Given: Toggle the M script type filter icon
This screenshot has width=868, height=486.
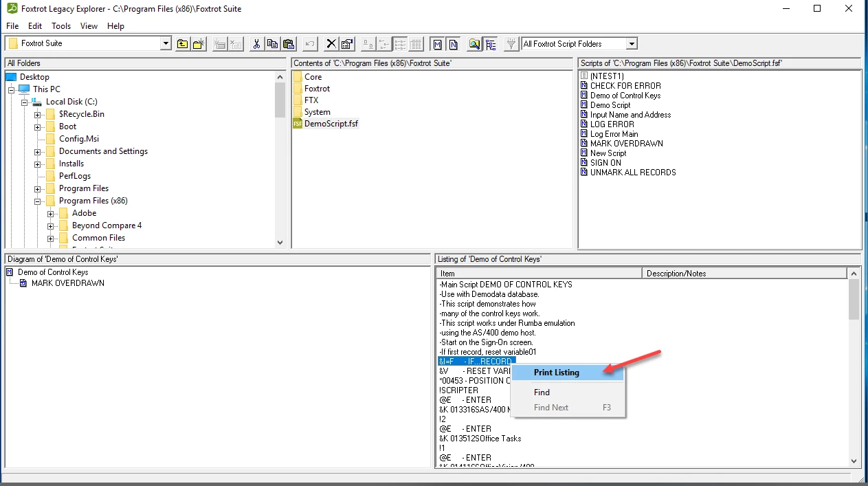Looking at the screenshot, I should tap(437, 44).
